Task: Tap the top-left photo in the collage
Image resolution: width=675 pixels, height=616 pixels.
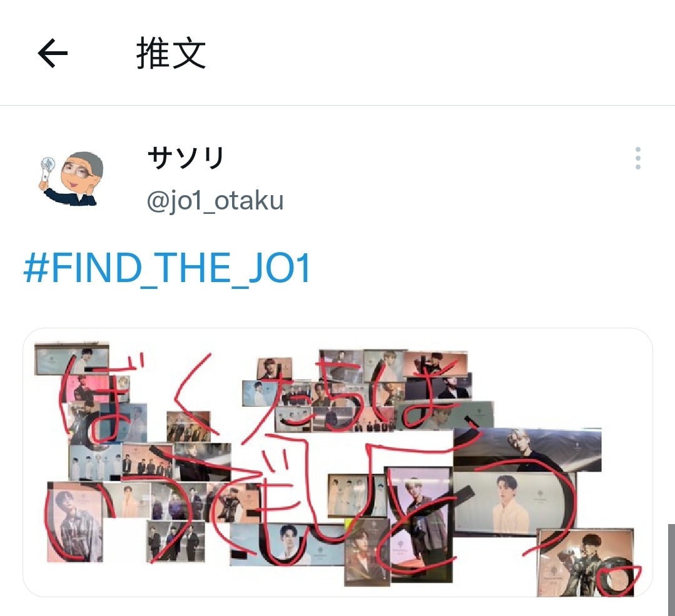Action: [72, 358]
